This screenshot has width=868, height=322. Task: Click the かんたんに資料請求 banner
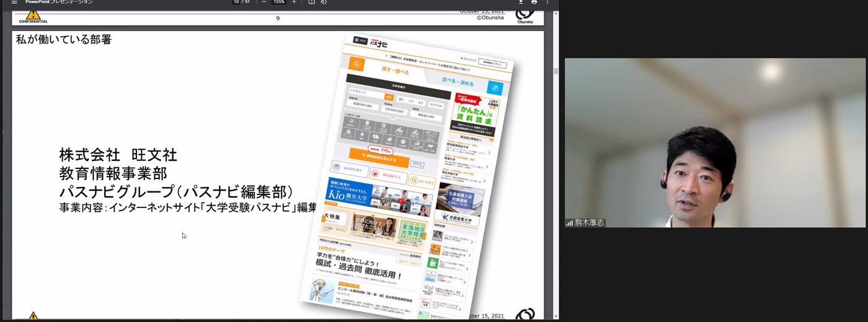tap(474, 114)
